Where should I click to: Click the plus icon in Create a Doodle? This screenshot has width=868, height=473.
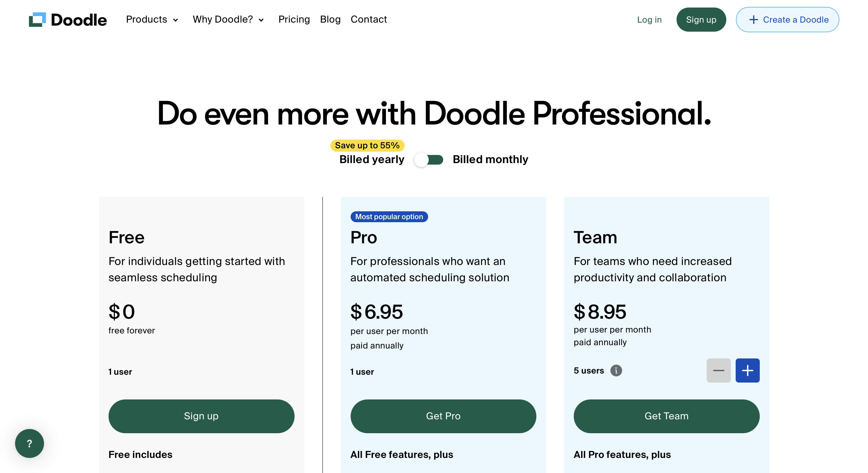click(x=753, y=20)
